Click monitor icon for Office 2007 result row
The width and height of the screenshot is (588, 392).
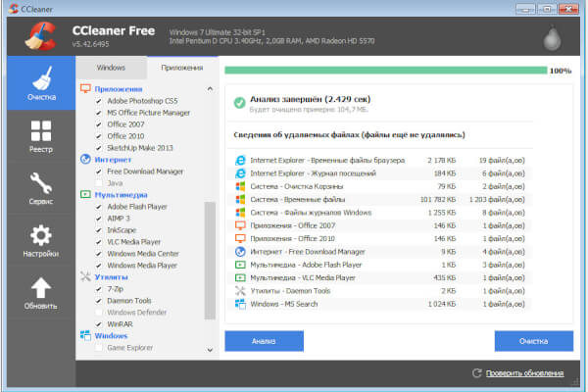(240, 225)
